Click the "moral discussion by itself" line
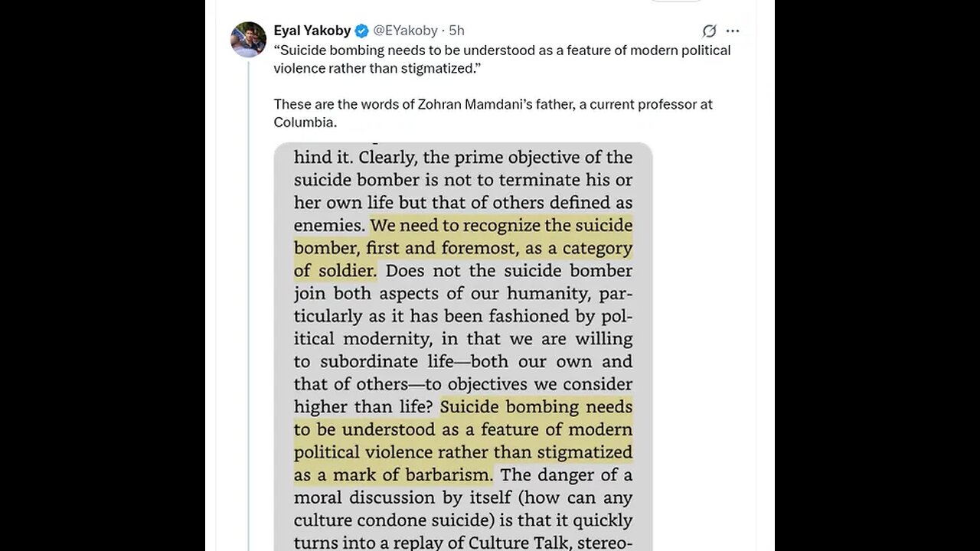 [463, 497]
